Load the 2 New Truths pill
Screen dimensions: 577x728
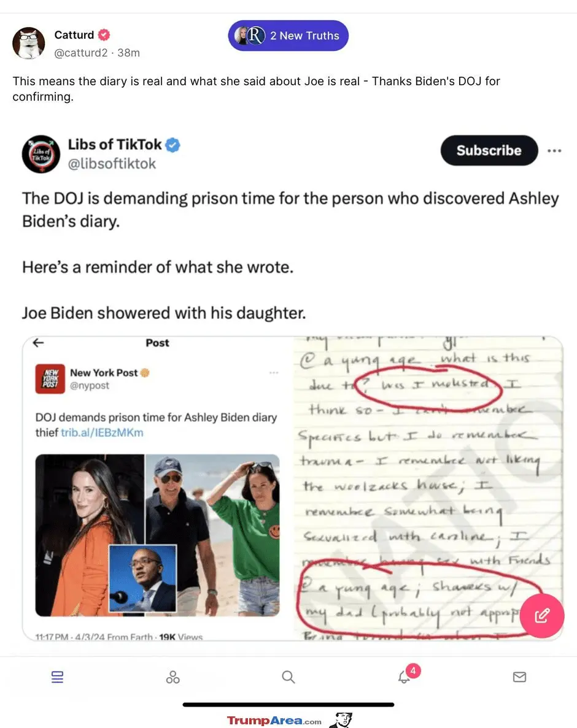(x=288, y=36)
